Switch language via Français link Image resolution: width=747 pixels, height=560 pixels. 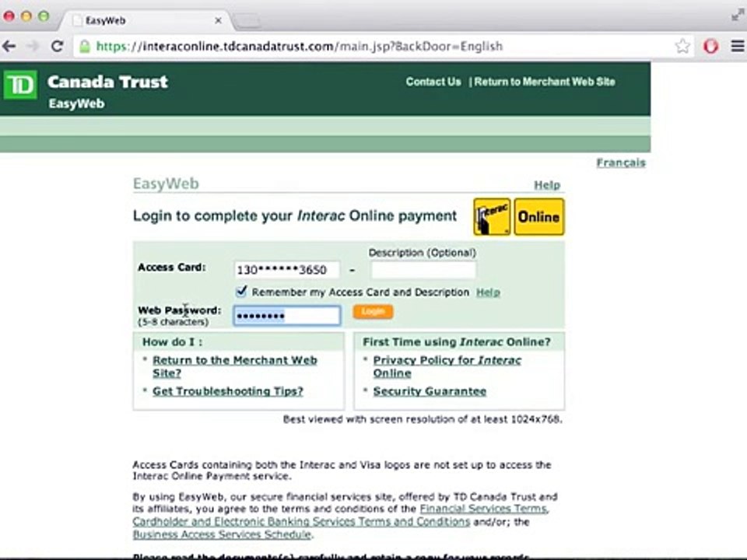tap(621, 163)
